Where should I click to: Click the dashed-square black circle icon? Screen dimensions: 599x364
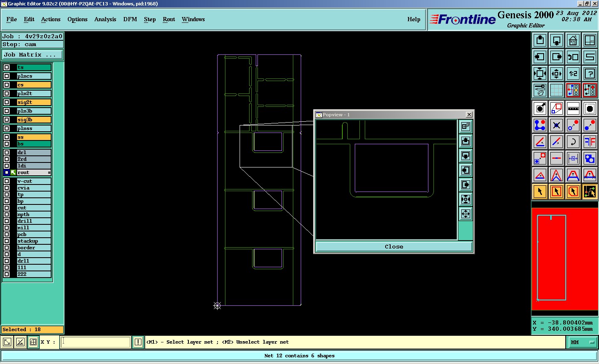590,108
